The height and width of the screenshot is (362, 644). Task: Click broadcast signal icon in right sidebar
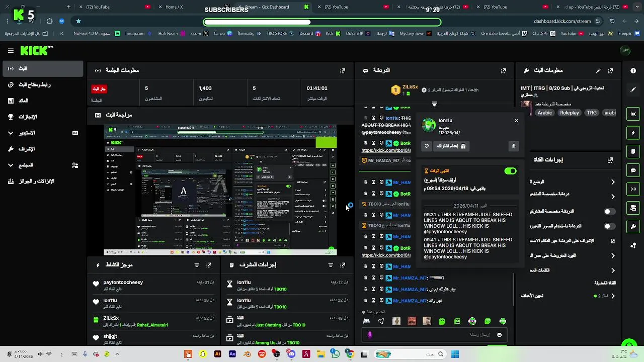click(x=633, y=189)
